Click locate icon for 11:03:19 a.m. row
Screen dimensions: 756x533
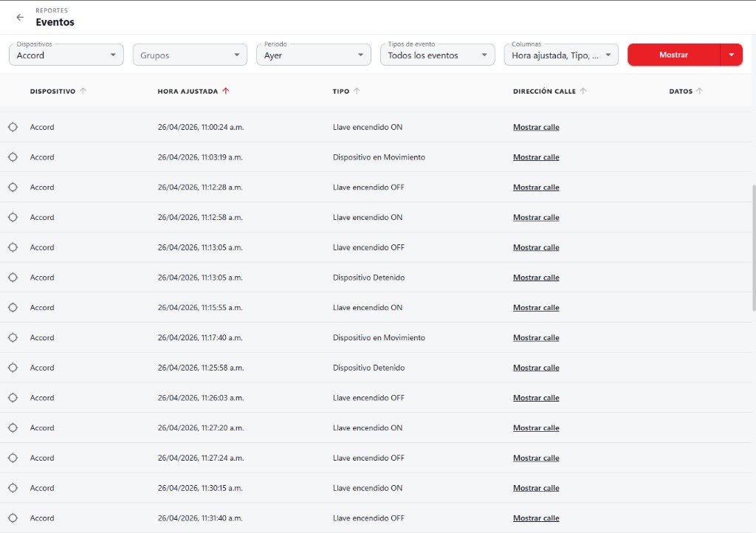coord(13,157)
